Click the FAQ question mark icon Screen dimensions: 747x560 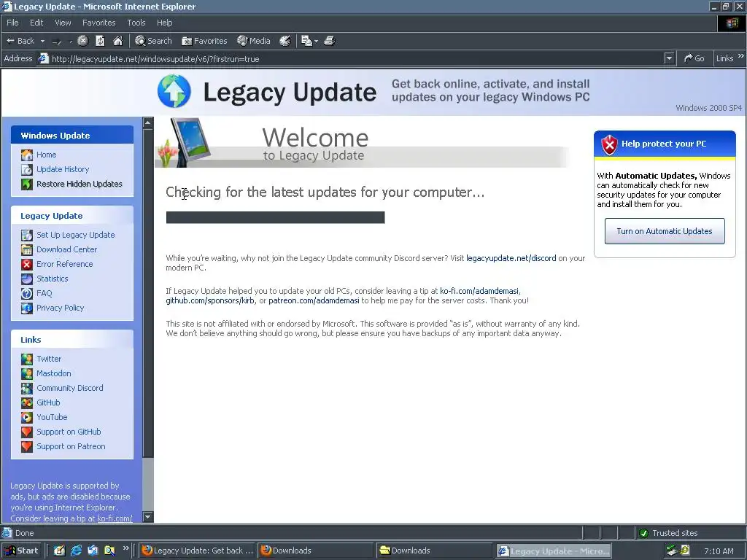pos(27,293)
